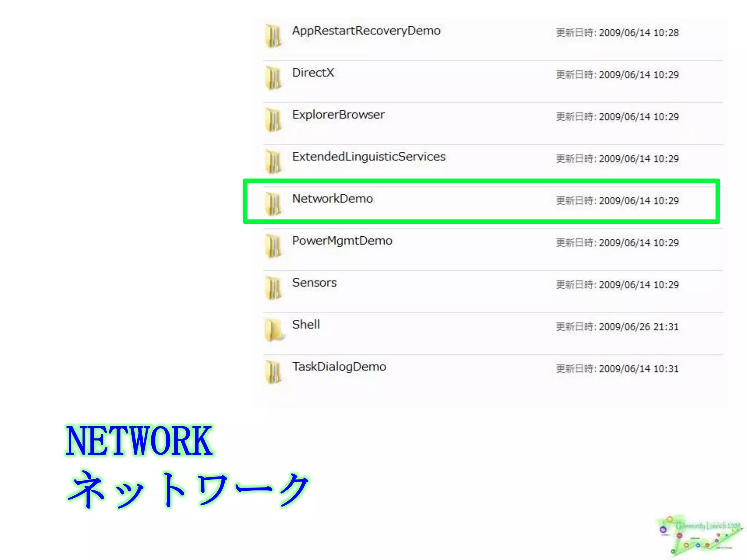747x560 pixels.
Task: Select the TaskDialogDemo folder icon
Action: (273, 372)
